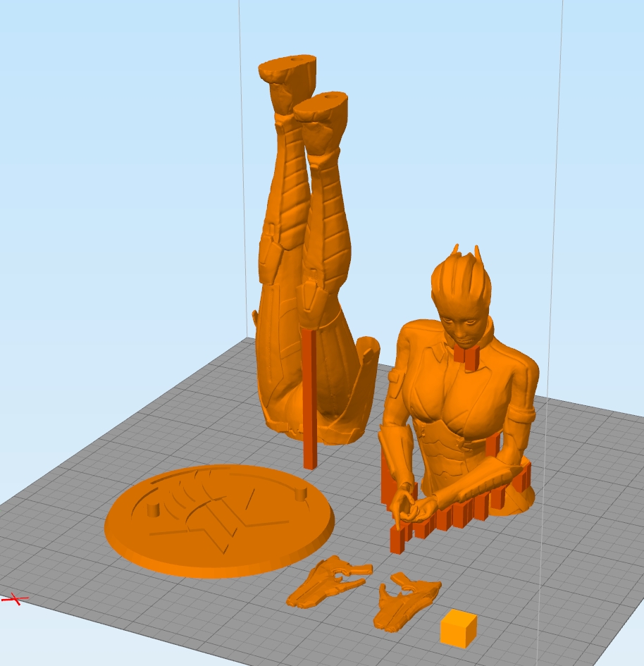Image resolution: width=644 pixels, height=666 pixels.
Task: Click the red origin axis marker
Action: 14,599
